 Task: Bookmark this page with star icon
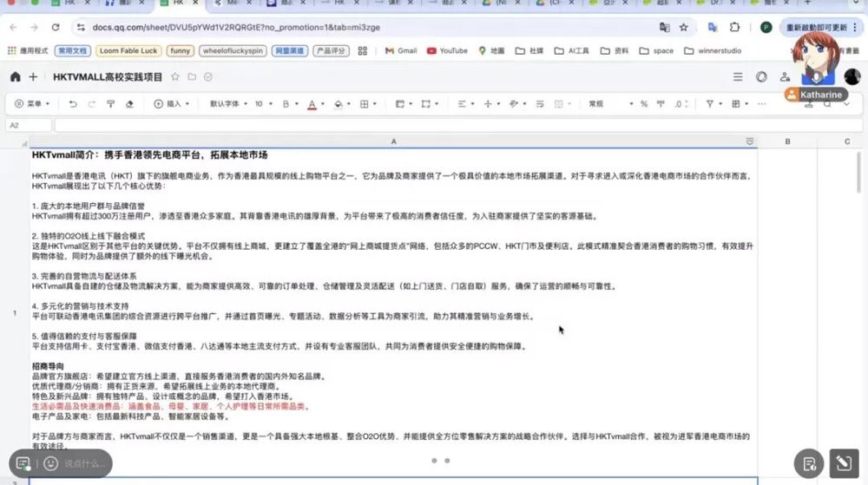pyautogui.click(x=684, y=27)
